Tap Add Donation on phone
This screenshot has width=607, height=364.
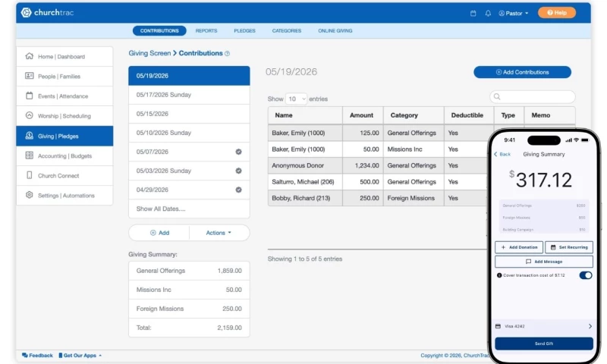coord(519,247)
